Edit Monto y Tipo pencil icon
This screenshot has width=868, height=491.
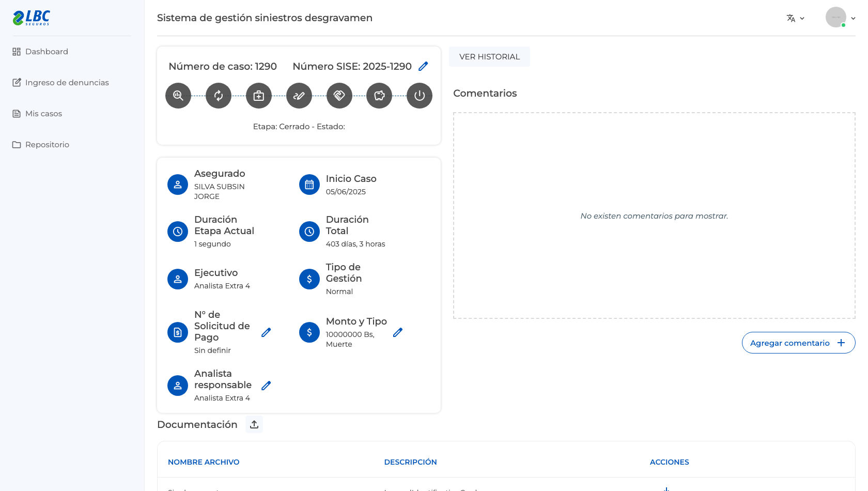click(398, 332)
